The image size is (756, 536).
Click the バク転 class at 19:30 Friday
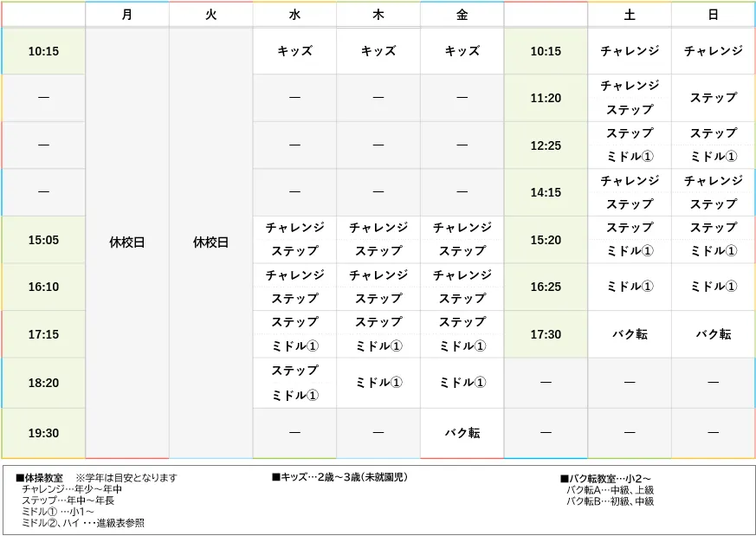462,431
